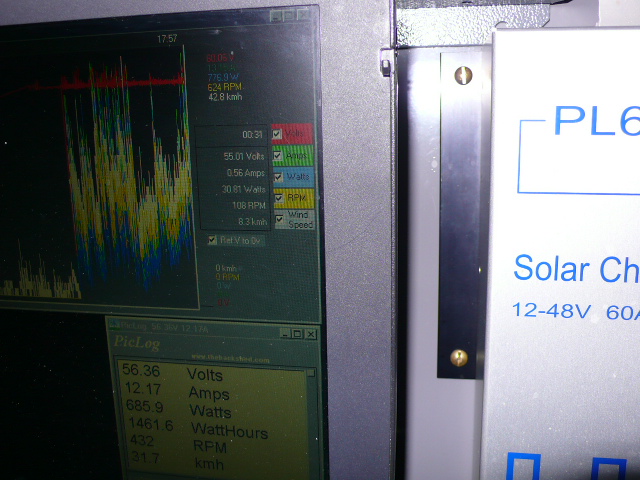Click the small square button atop readings panel

311,373
